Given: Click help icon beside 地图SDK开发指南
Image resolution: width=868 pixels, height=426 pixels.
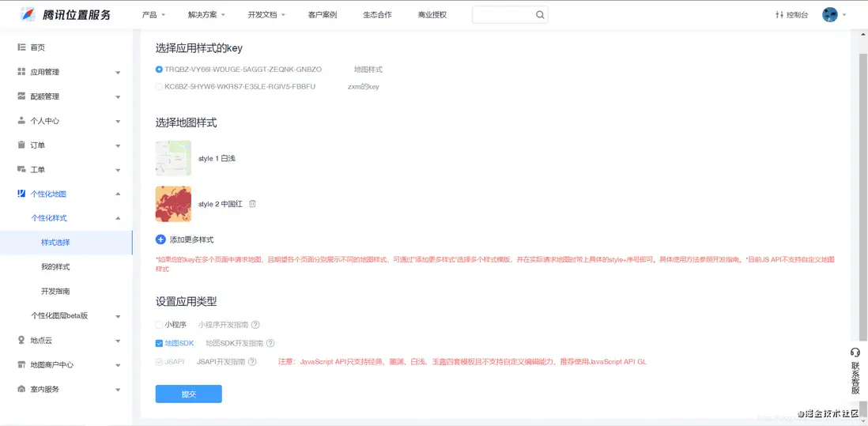Looking at the screenshot, I should coord(270,344).
